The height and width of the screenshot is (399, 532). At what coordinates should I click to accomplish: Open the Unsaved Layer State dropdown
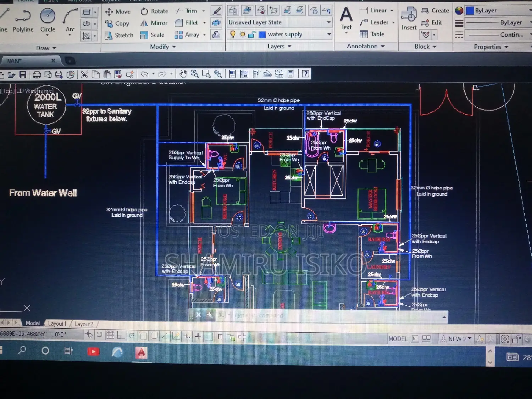coord(329,22)
